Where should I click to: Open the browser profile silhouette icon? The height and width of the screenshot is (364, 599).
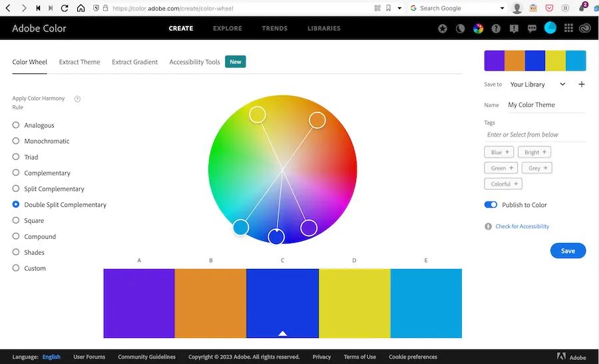(517, 8)
